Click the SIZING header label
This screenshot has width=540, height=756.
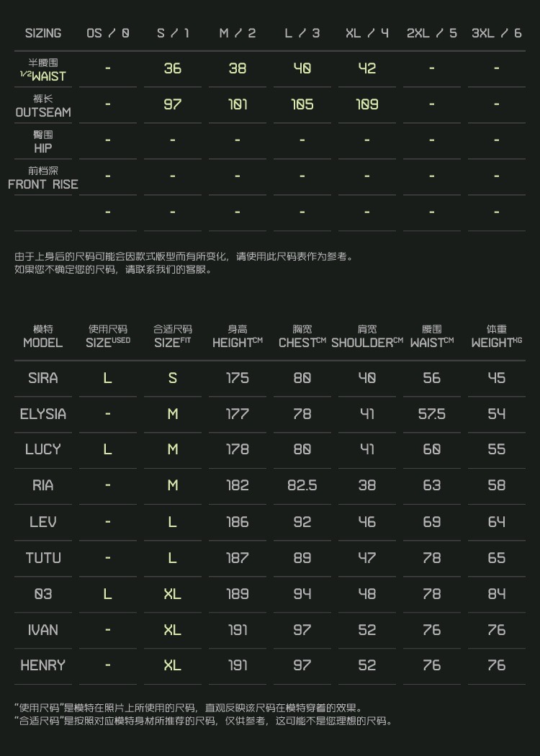43,33
